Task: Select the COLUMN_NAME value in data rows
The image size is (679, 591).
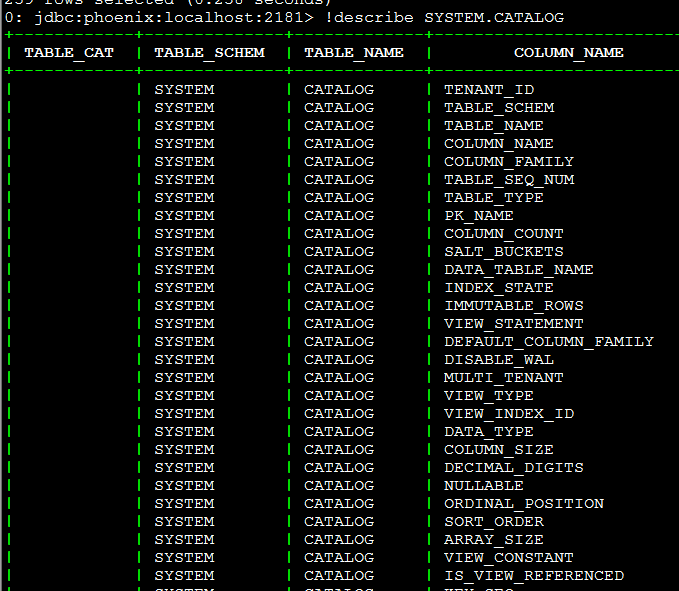Action: [499, 144]
